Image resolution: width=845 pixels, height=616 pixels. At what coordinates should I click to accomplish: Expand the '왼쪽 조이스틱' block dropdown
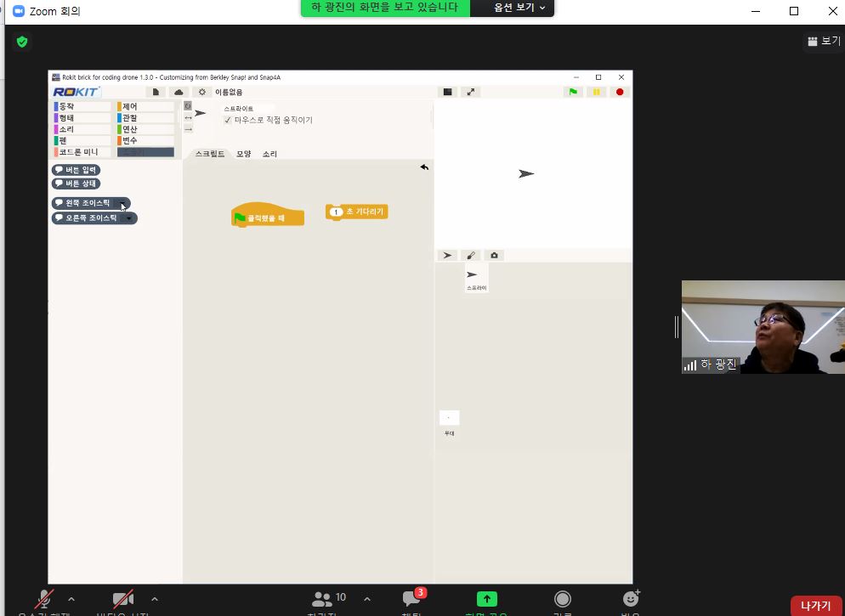point(126,203)
